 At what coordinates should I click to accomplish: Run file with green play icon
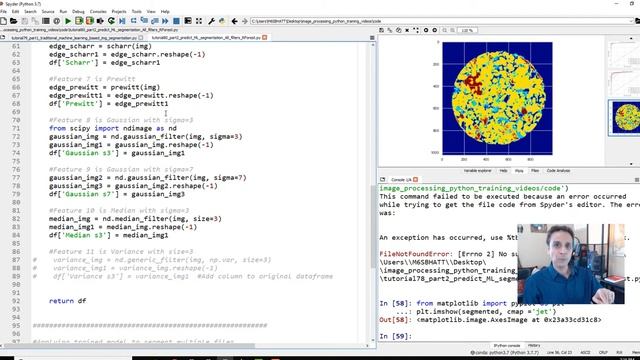click(x=68, y=21)
